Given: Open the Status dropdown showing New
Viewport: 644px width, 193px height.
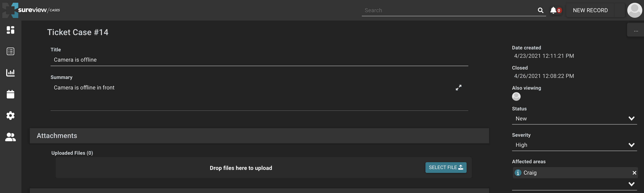Looking at the screenshot, I should tap(632, 118).
